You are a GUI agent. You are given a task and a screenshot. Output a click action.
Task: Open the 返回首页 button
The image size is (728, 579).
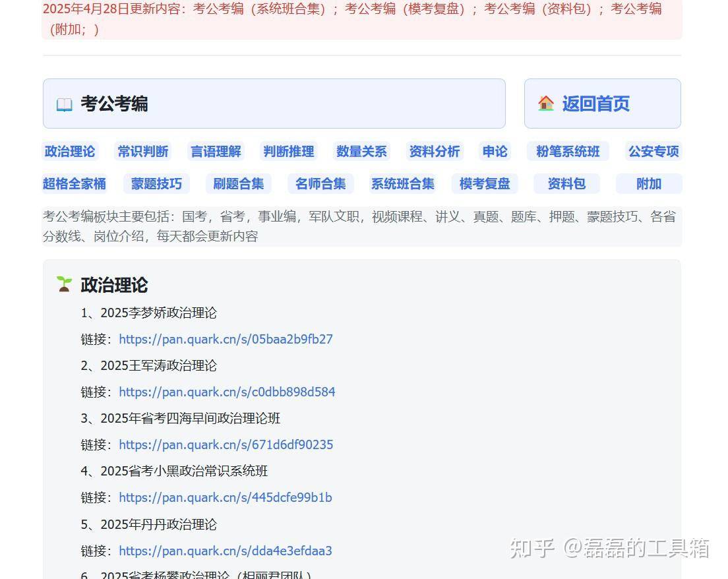(x=602, y=104)
